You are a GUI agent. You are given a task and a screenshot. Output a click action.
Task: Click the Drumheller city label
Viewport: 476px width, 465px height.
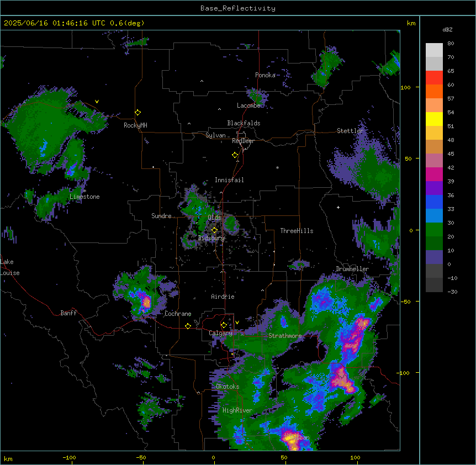pos(352,269)
